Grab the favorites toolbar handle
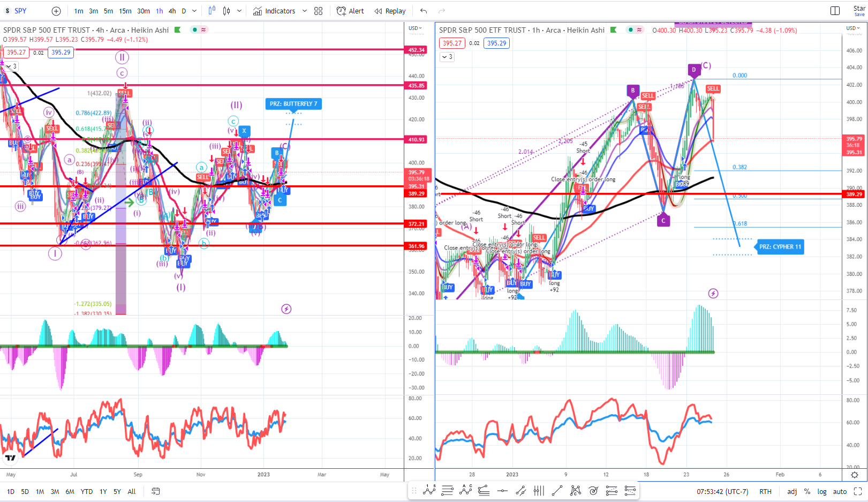Image resolution: width=868 pixels, height=502 pixels. pyautogui.click(x=414, y=490)
